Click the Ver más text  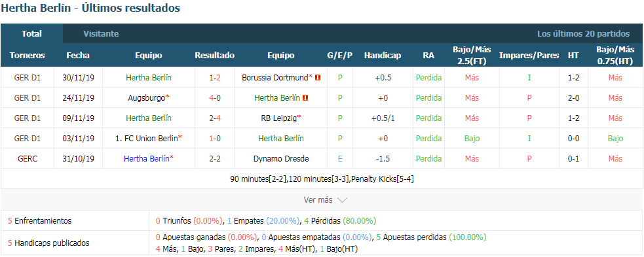(318, 200)
